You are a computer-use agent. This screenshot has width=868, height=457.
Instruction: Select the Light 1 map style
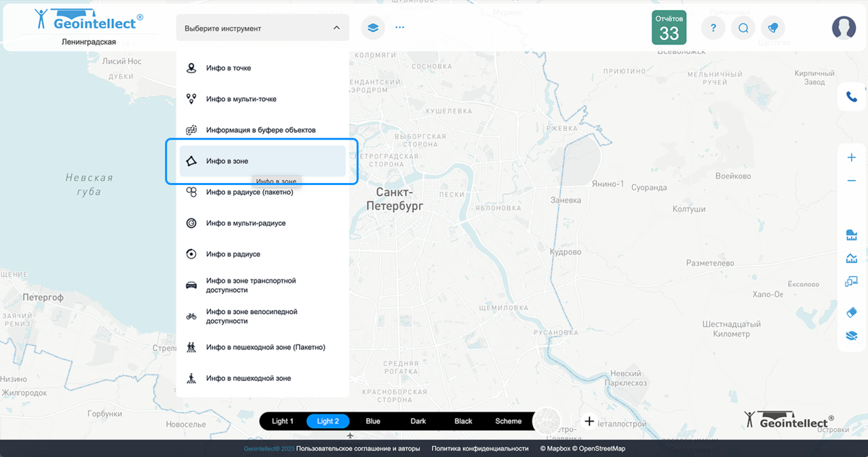click(x=282, y=421)
